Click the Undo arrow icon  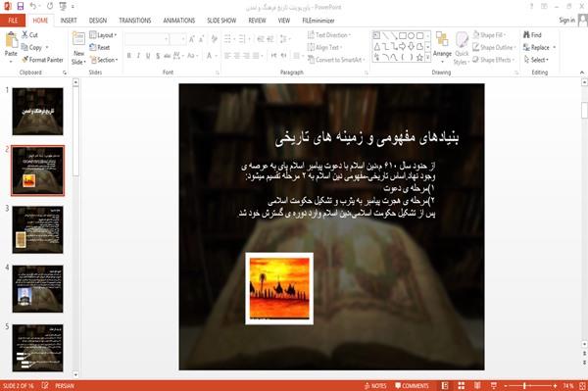pyautogui.click(x=33, y=7)
